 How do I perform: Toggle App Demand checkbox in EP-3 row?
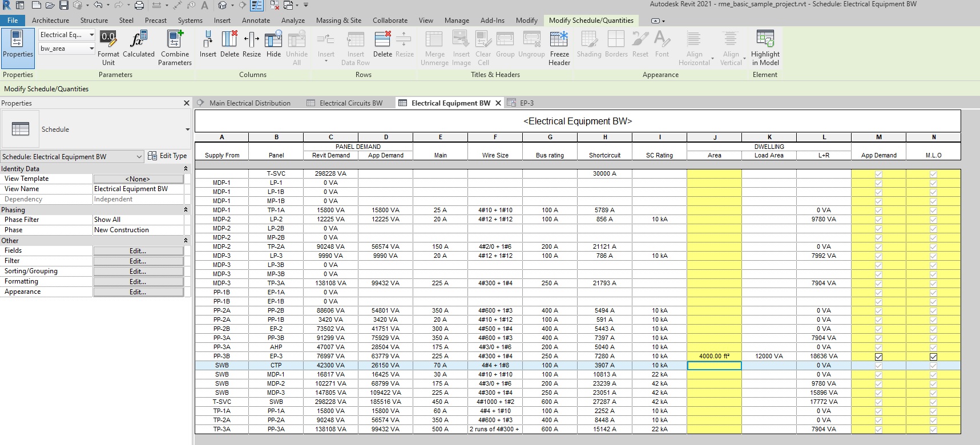pyautogui.click(x=878, y=357)
